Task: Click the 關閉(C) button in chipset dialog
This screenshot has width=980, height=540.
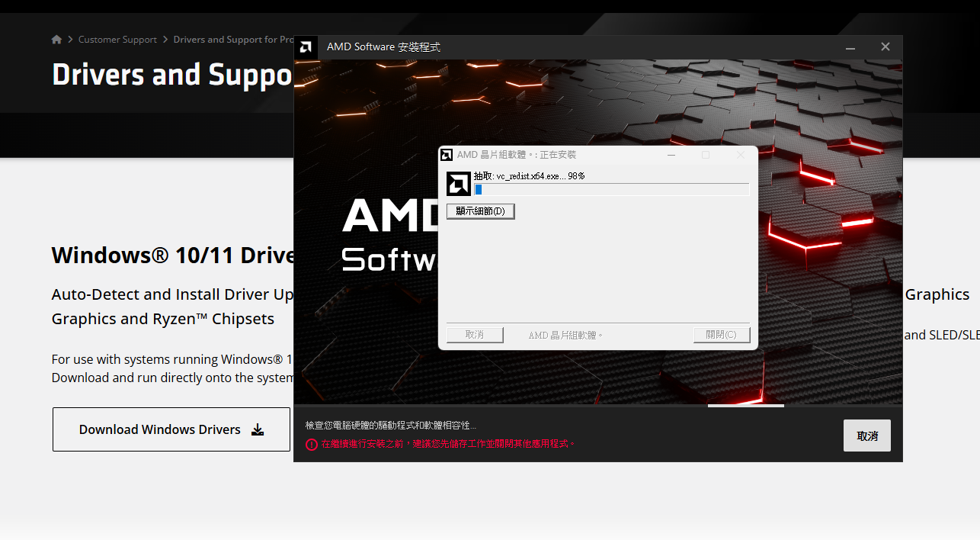Action: [721, 335]
